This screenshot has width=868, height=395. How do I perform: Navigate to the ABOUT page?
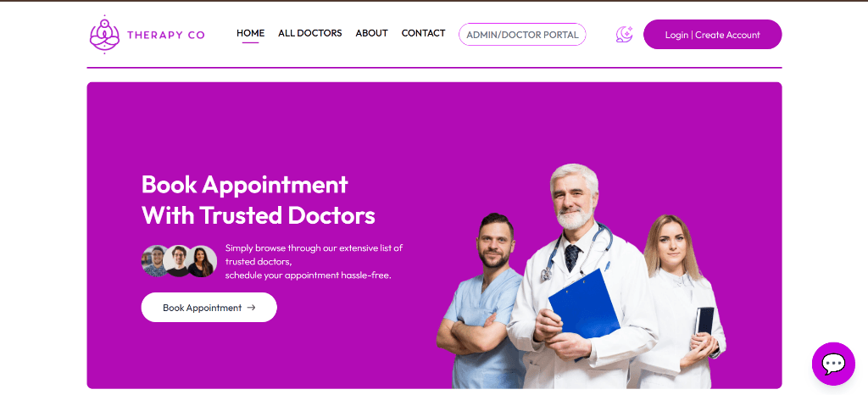(x=371, y=33)
